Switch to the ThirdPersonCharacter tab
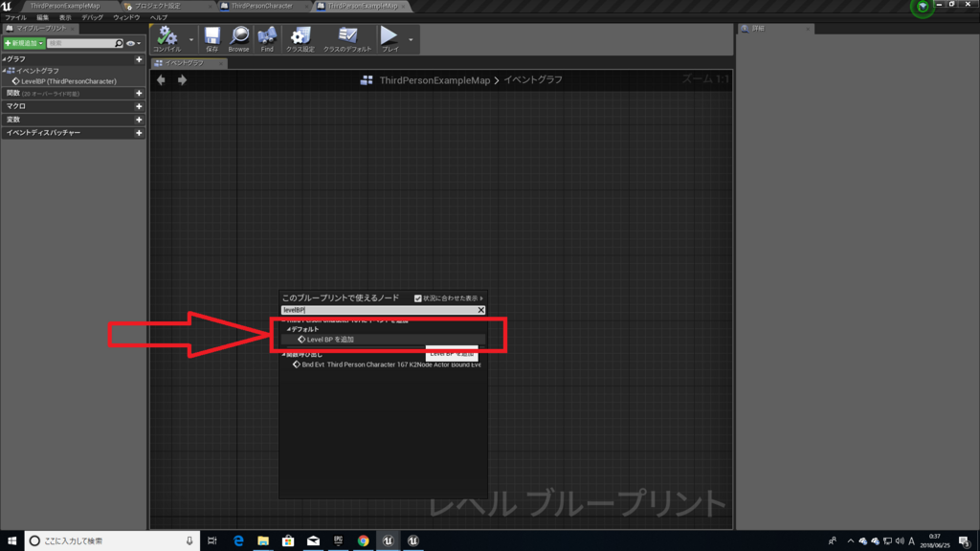Screen dimensions: 980x551 (x=261, y=6)
